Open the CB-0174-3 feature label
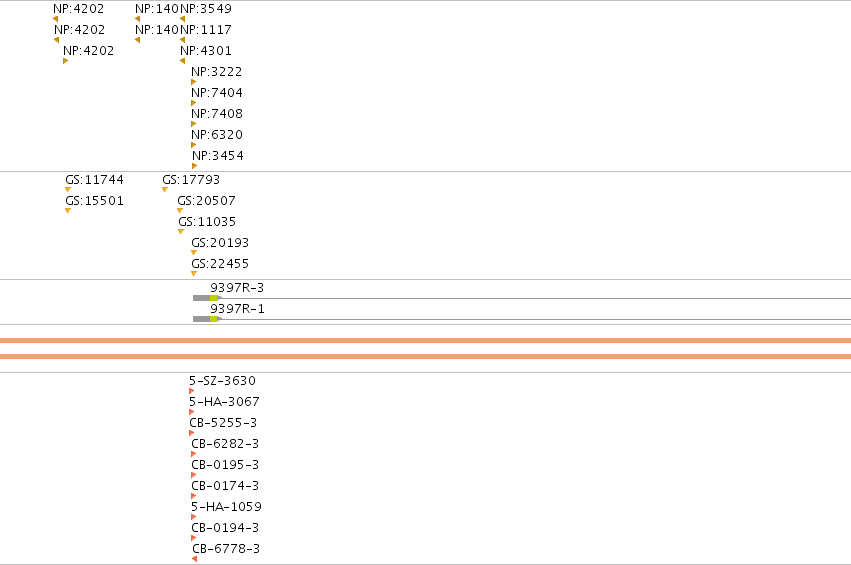 click(x=225, y=486)
